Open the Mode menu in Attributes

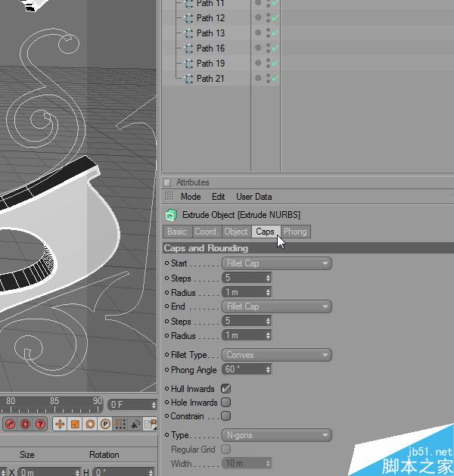coord(191,197)
